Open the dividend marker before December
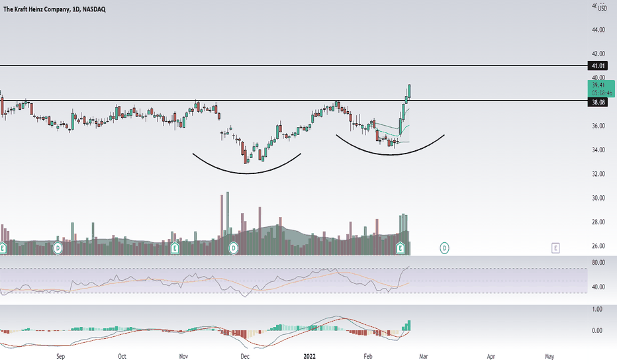 tap(233, 248)
